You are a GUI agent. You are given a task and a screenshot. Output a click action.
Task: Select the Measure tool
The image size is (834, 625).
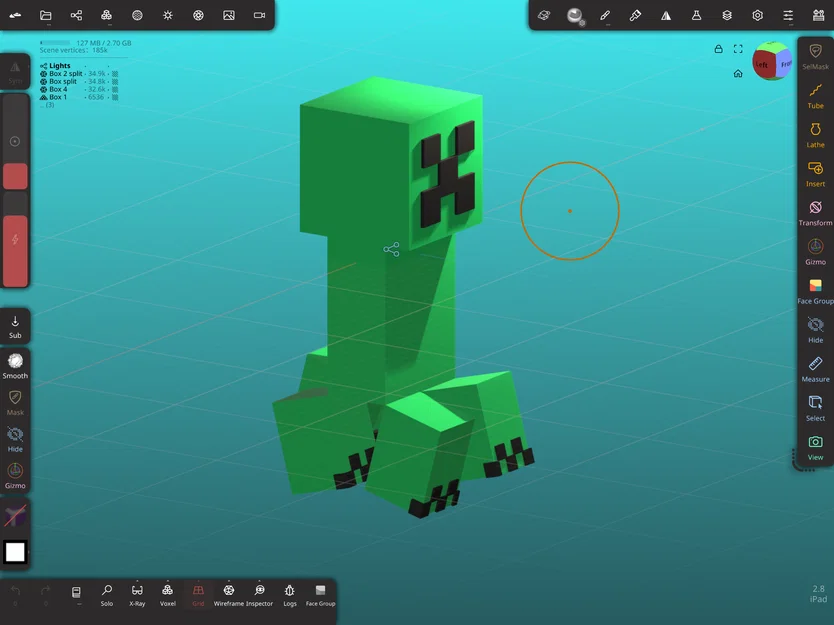pyautogui.click(x=815, y=370)
